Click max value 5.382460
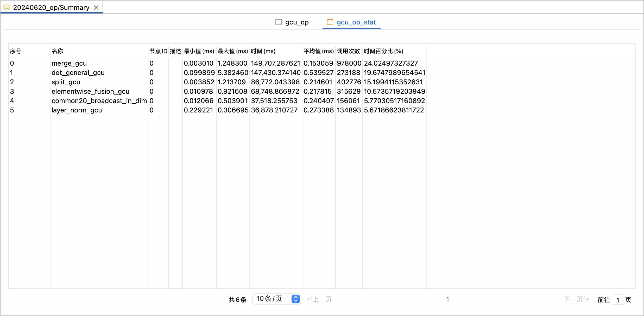The height and width of the screenshot is (316, 644). 233,73
